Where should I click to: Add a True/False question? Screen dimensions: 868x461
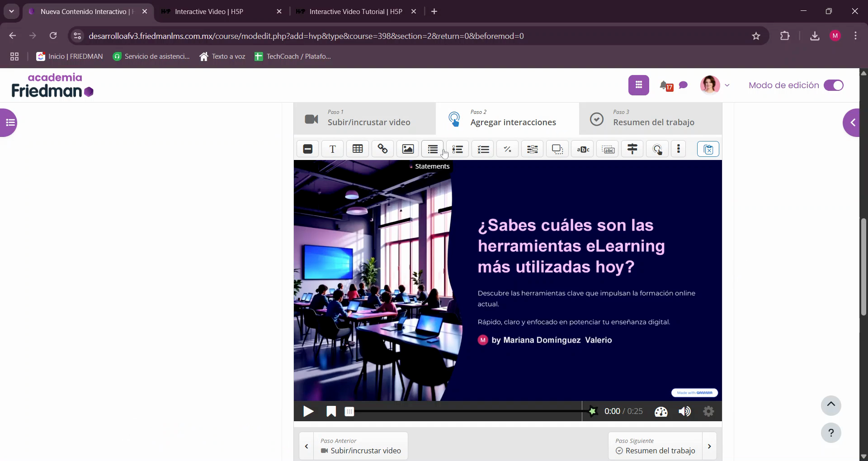(508, 149)
